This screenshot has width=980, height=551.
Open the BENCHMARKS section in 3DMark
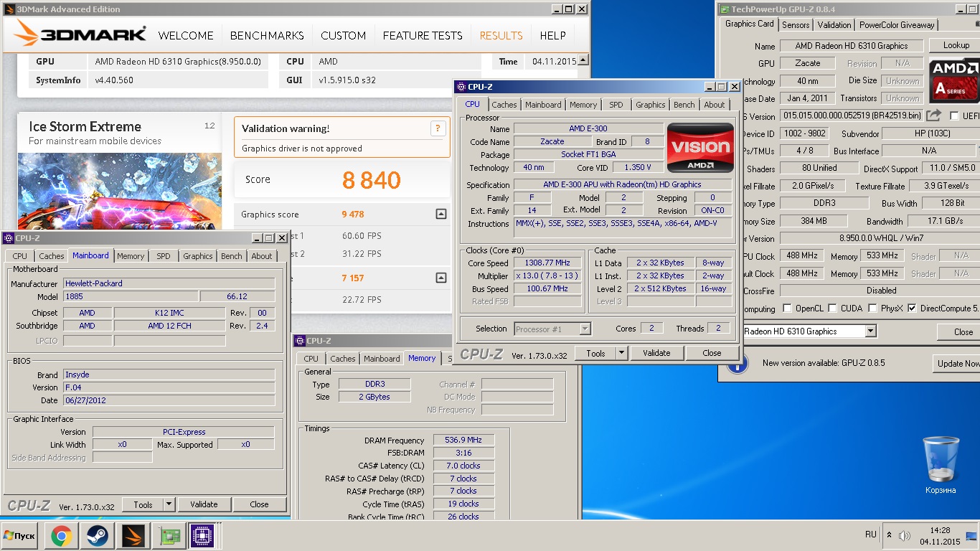(267, 35)
